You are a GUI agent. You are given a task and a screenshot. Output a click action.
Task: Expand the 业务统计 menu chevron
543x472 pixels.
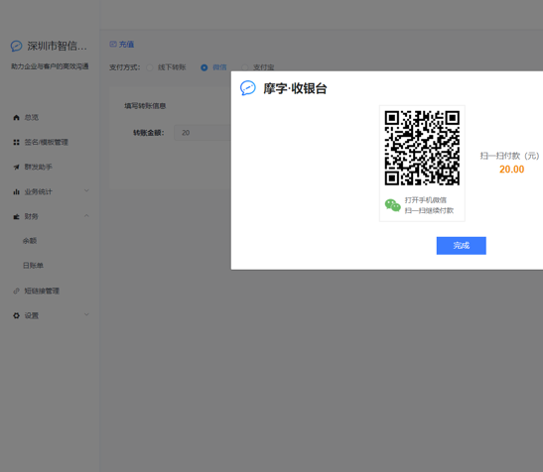pyautogui.click(x=87, y=191)
